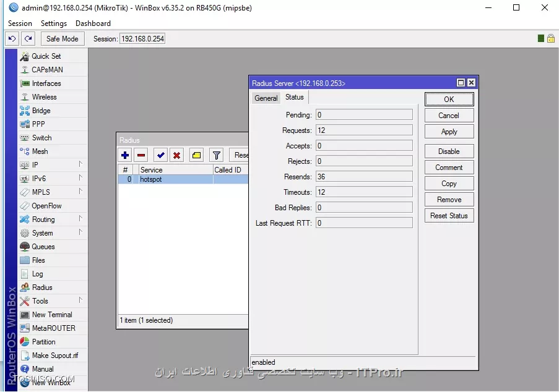Viewport: 559px width, 392px height.
Task: Open filter in Radius window toolbar
Action: (217, 155)
